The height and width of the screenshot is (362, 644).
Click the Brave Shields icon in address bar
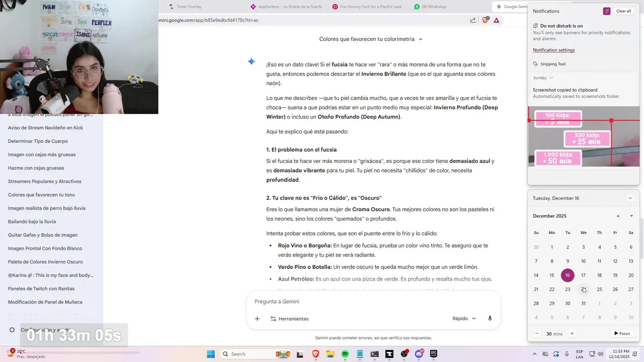(x=485, y=20)
